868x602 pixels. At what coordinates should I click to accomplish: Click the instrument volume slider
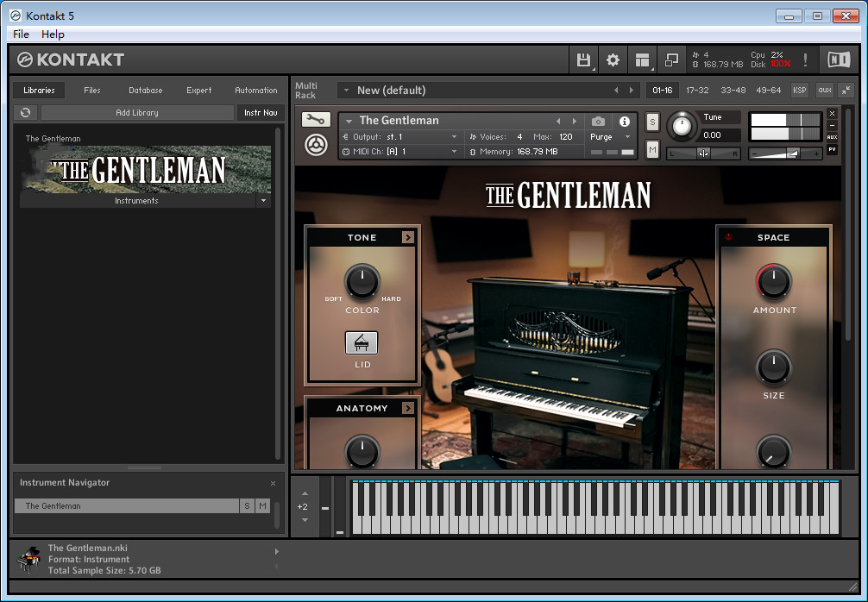pyautogui.click(x=785, y=154)
